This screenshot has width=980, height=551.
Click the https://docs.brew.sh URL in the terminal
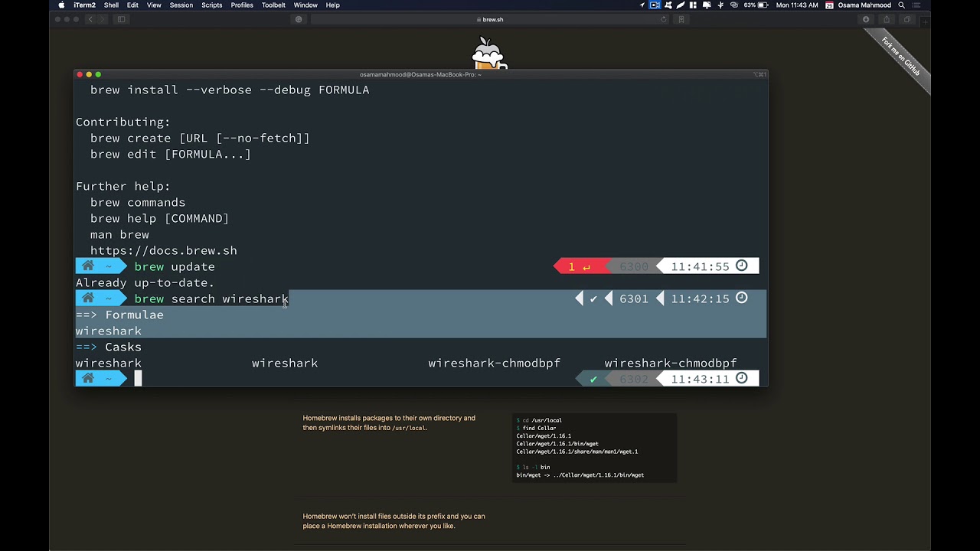pos(164,251)
